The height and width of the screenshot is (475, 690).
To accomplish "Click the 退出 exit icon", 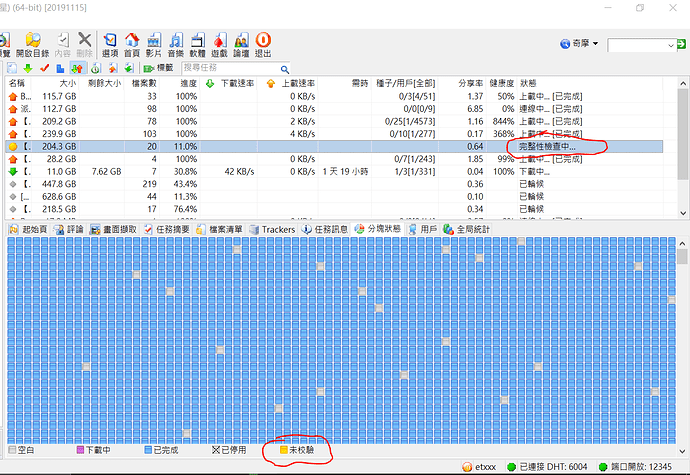I will (x=263, y=44).
